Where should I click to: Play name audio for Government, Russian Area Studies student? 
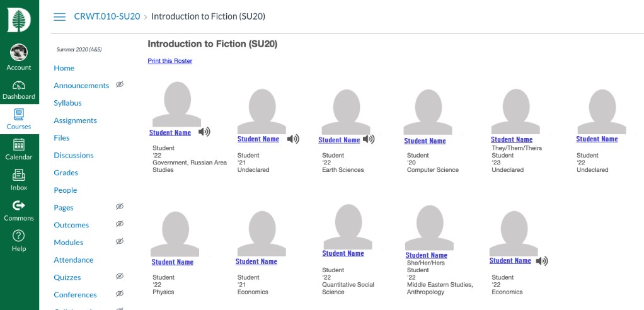click(204, 132)
